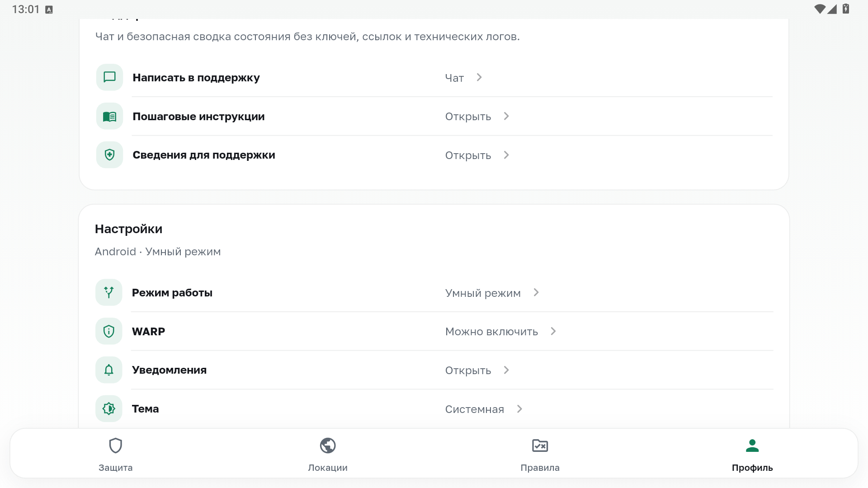Check the Wi-Fi status icon
868x488 pixels.
(820, 9)
